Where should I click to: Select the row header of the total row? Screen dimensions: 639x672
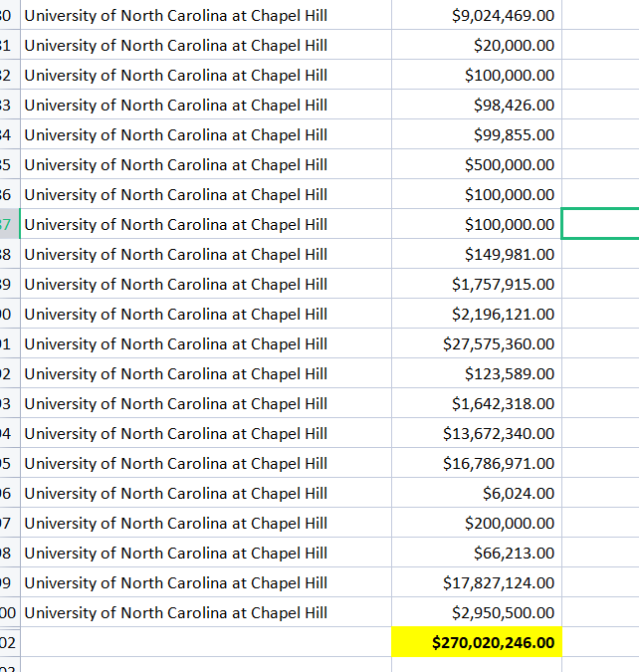[x=9, y=642]
